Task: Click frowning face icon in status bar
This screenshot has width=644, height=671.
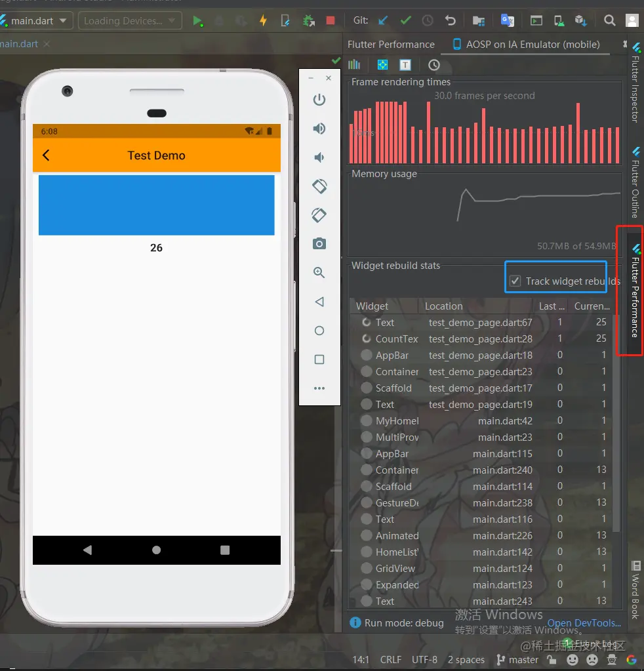Action: coord(592,659)
